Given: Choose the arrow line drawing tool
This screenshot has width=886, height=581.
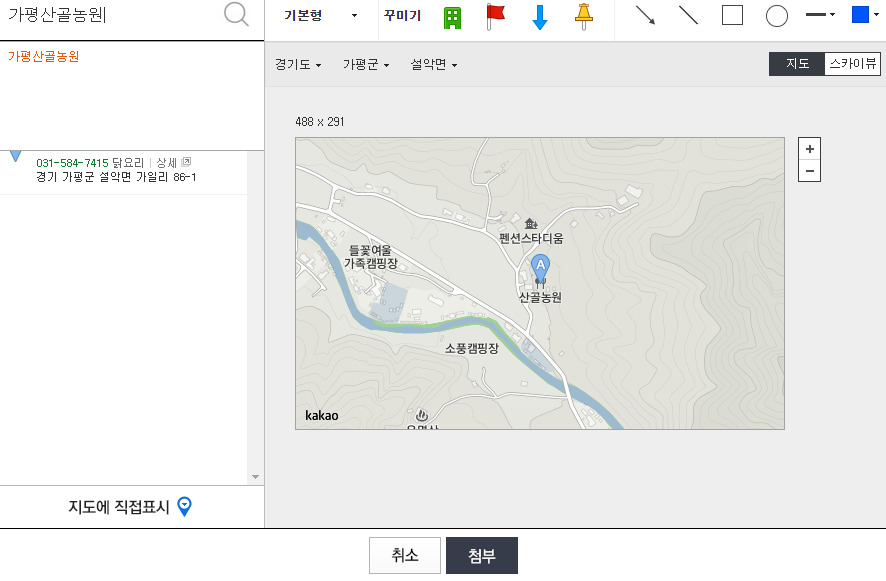Looking at the screenshot, I should click(645, 15).
